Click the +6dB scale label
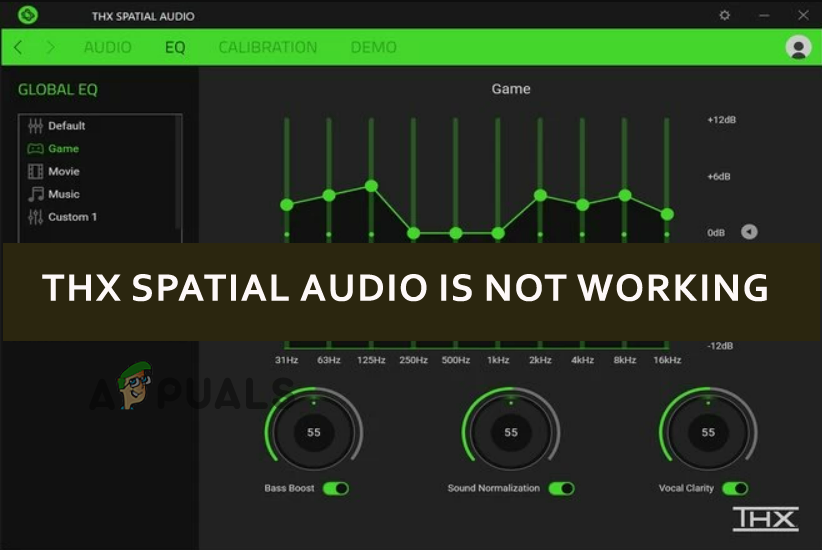The height and width of the screenshot is (550, 822). pos(719,176)
